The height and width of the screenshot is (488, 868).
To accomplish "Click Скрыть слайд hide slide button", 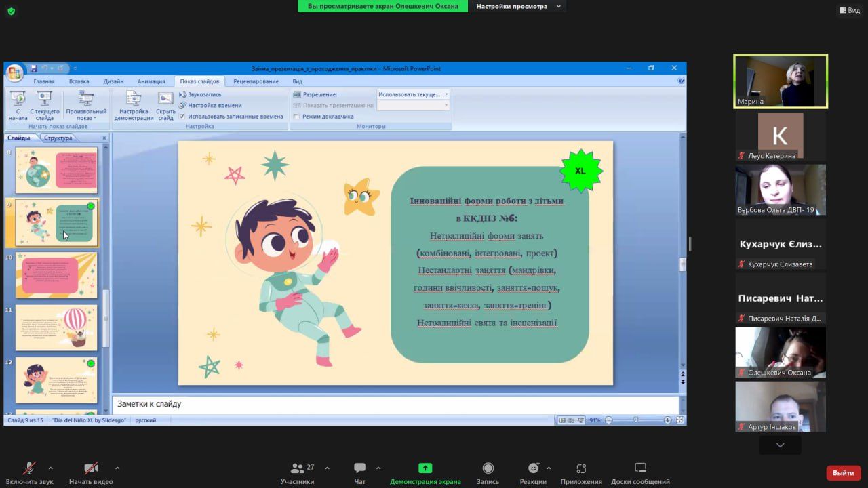I will coord(165,106).
